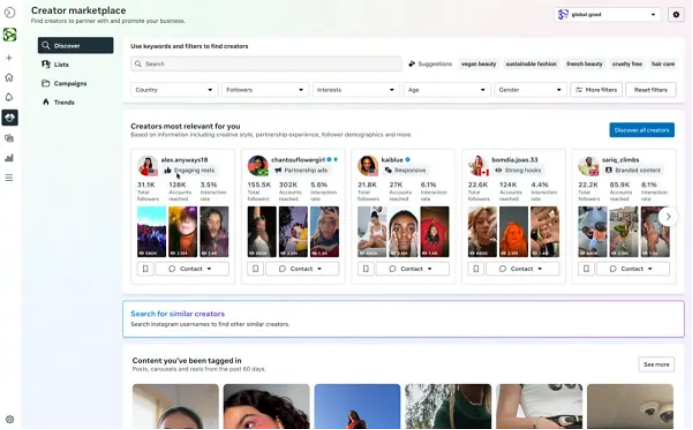Click the plus create icon in sidebar
This screenshot has width=693, height=430.
tap(9, 57)
